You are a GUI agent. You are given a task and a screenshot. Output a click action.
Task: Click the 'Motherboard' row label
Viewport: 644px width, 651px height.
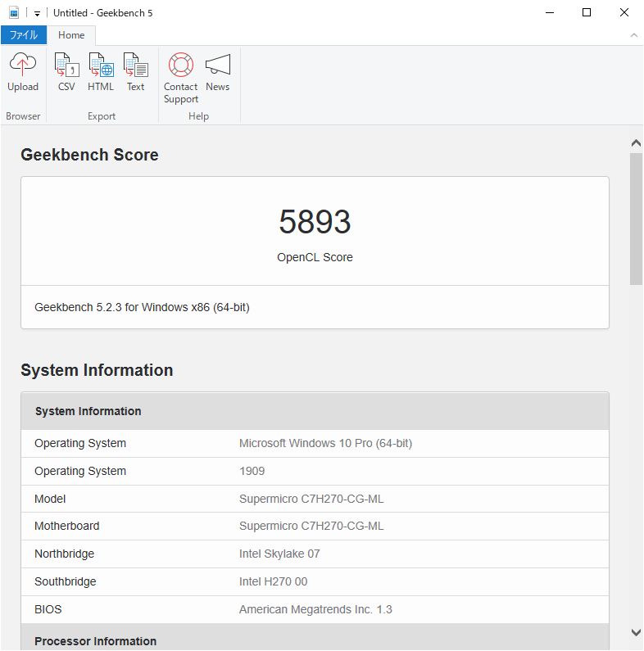[x=67, y=526]
